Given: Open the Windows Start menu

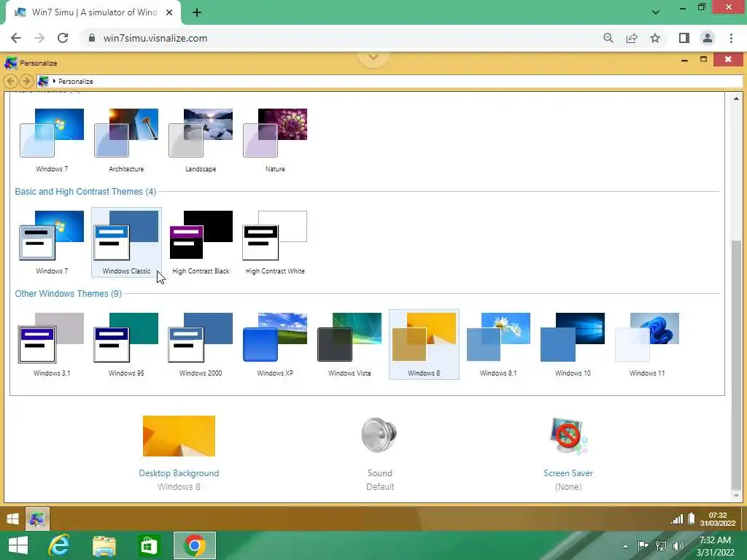Looking at the screenshot, I should (x=18, y=545).
